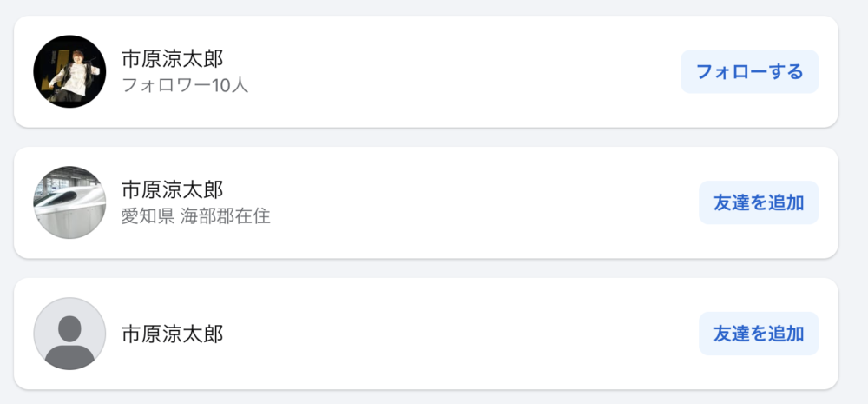Open 市原涼太郎 profile with 10 followers

point(172,58)
